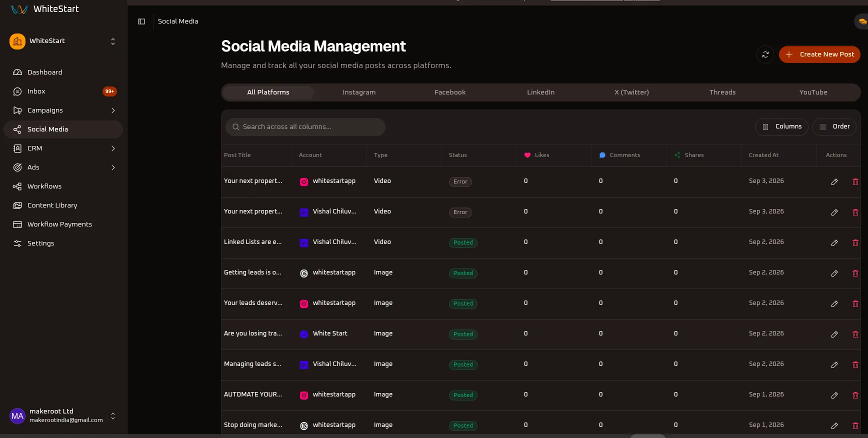Switch to the Instagram tab
The width and height of the screenshot is (868, 438).
pos(359,92)
